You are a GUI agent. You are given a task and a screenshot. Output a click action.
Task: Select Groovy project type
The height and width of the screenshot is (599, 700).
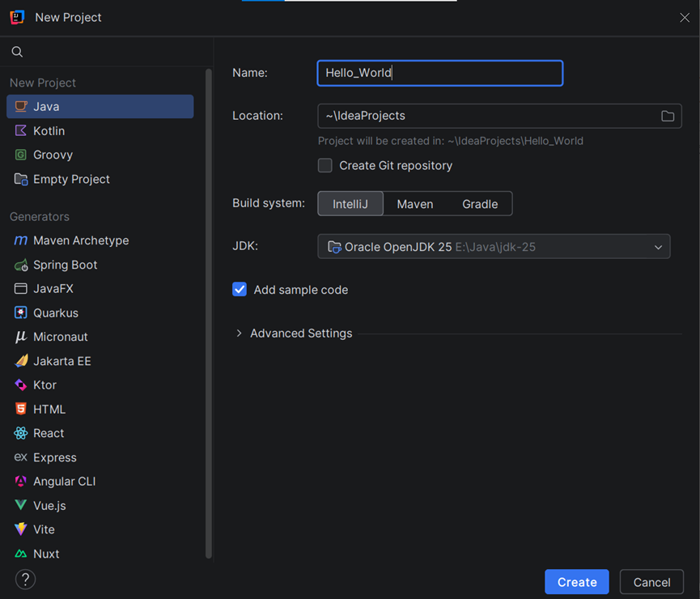pos(100,155)
